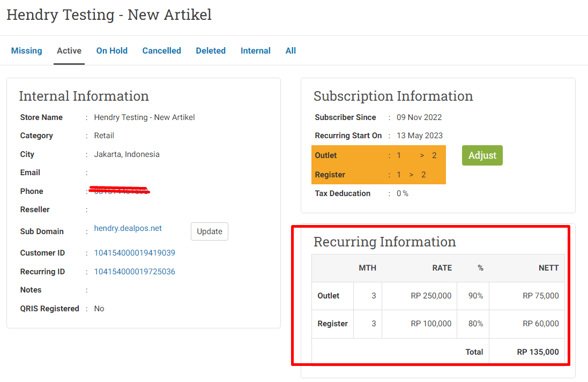Click the Total label in the table

474,352
